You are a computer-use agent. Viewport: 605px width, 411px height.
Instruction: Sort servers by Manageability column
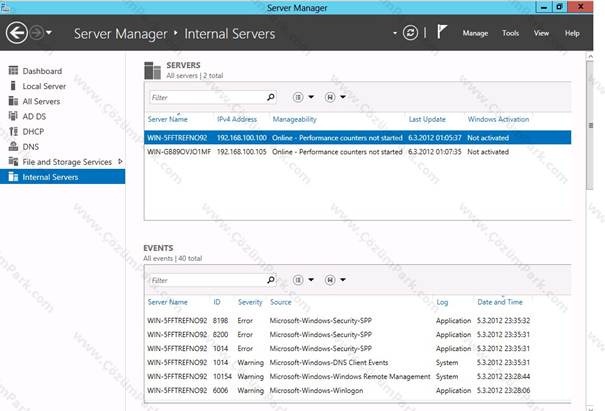[x=294, y=119]
